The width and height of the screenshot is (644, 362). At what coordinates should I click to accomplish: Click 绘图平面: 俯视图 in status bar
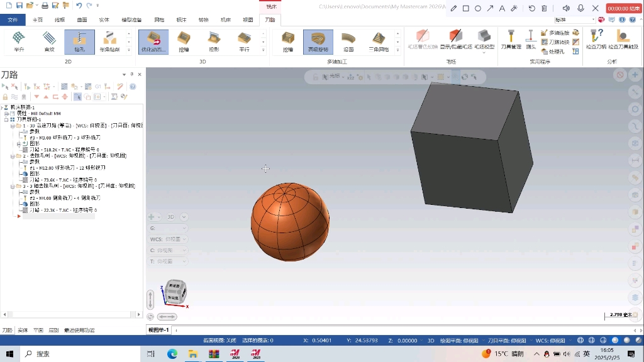click(x=458, y=340)
